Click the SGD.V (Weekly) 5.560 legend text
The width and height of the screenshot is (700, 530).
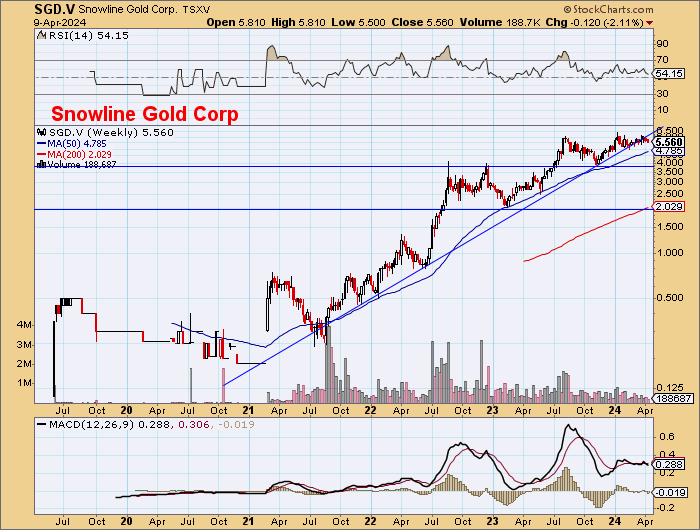click(111, 133)
